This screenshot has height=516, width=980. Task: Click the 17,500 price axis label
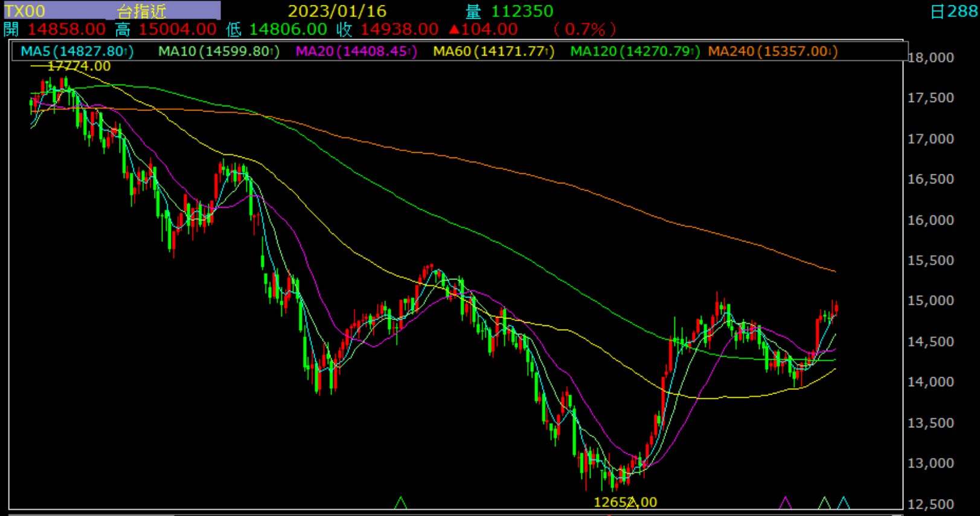[930, 98]
